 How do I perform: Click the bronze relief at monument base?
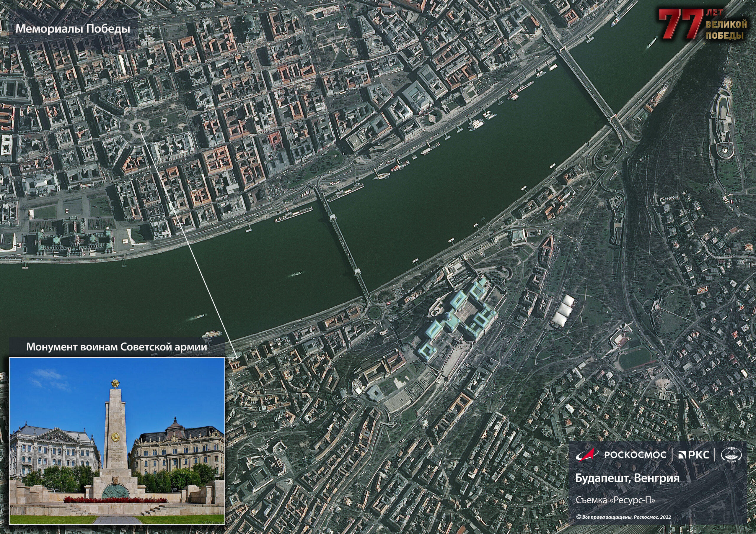(x=115, y=492)
